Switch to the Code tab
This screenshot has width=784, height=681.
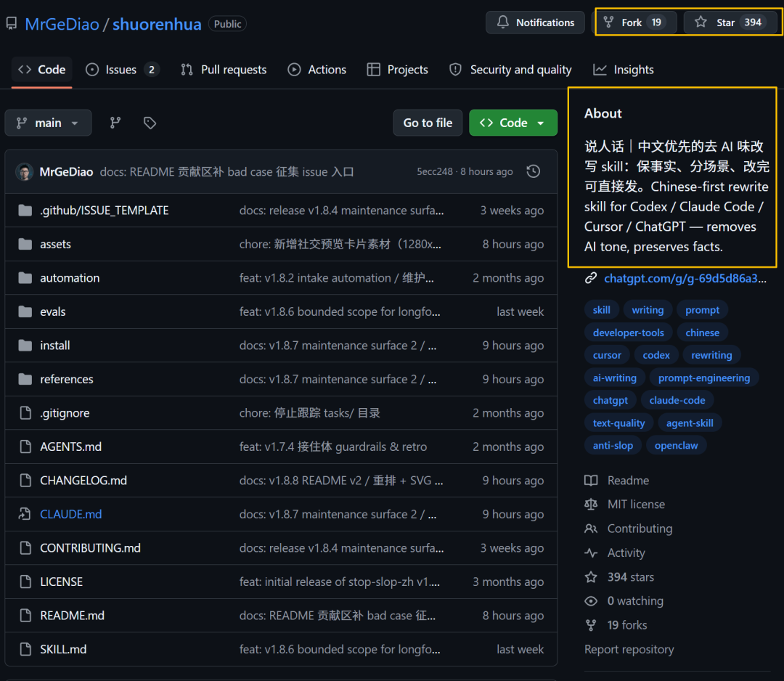tap(42, 70)
